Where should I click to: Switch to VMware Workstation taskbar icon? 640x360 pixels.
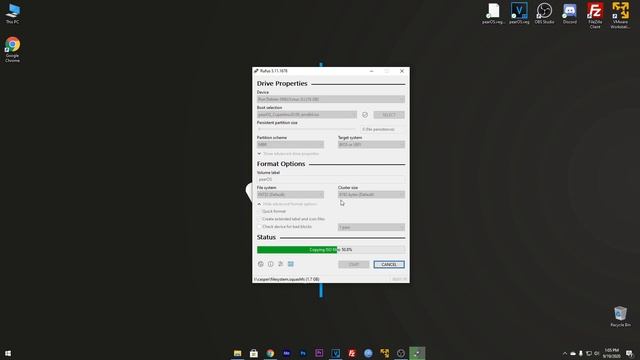[384, 353]
